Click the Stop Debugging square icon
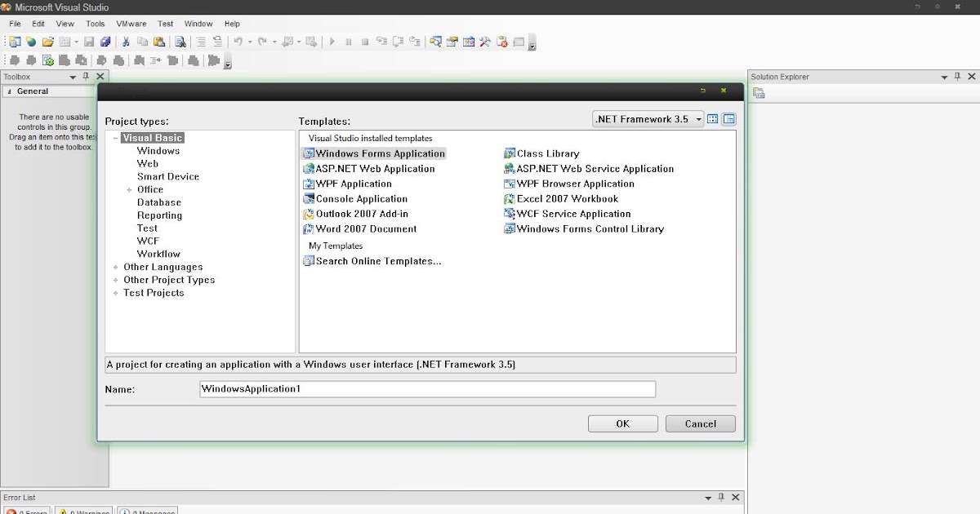980x514 pixels. (365, 42)
